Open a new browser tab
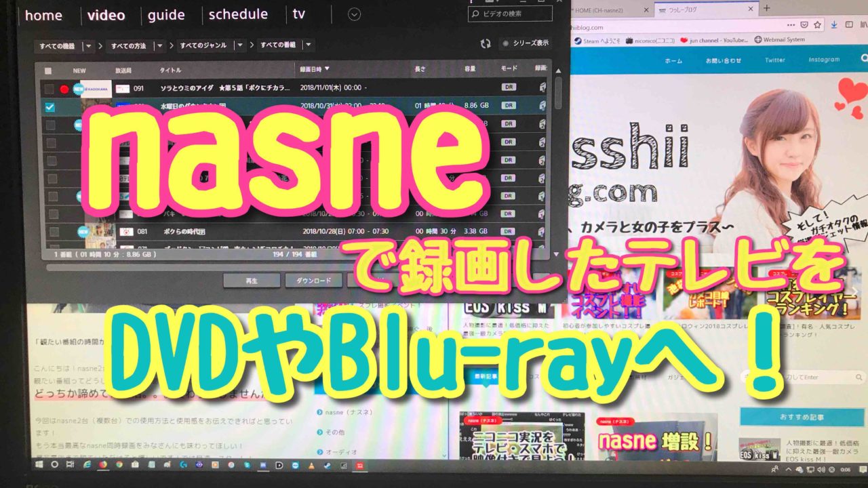This screenshot has width=868, height=488. pyautogui.click(x=767, y=8)
